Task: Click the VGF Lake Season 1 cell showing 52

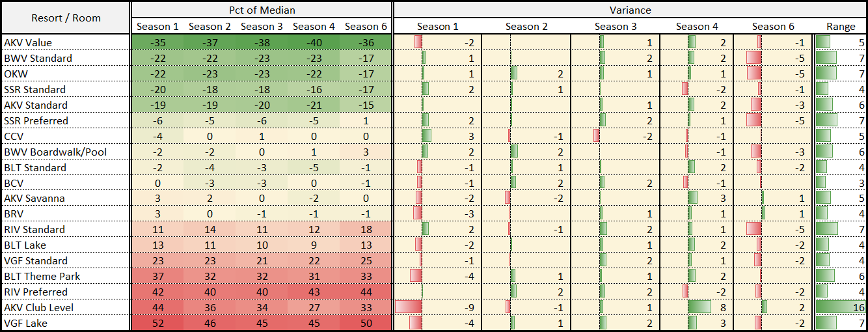Action: (157, 323)
